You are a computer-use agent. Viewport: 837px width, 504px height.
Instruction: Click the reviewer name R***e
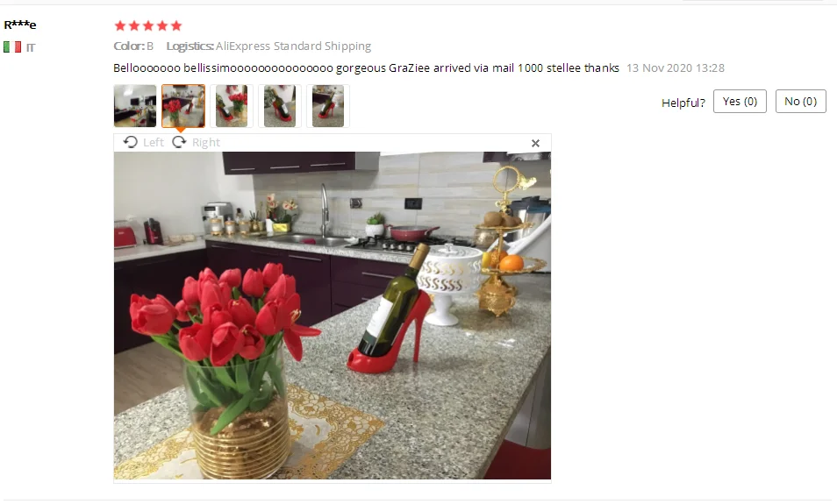click(20, 25)
